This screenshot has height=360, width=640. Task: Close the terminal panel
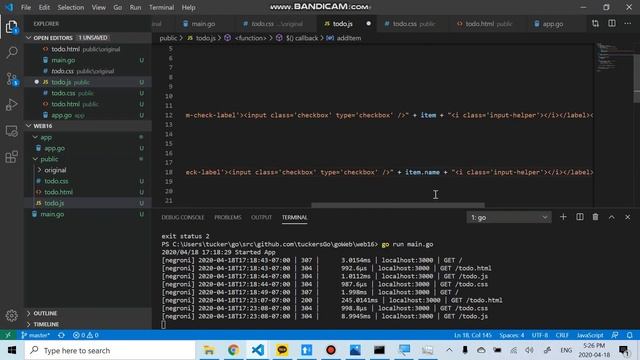coord(627,217)
